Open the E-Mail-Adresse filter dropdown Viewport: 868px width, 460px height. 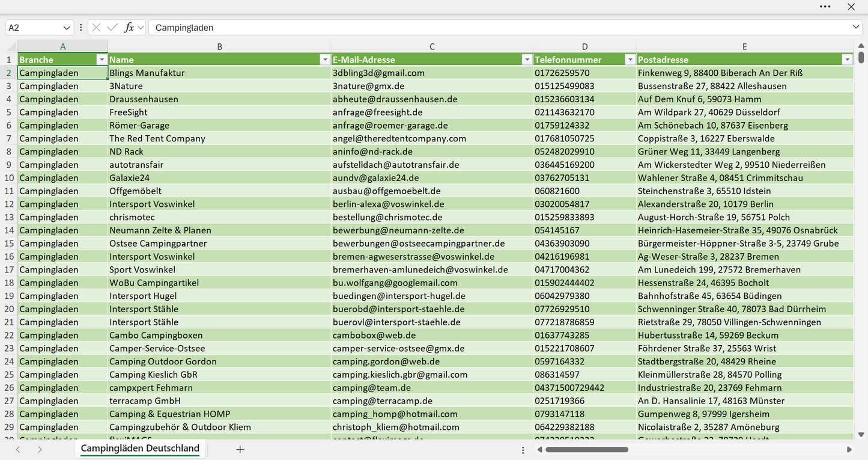coord(527,60)
